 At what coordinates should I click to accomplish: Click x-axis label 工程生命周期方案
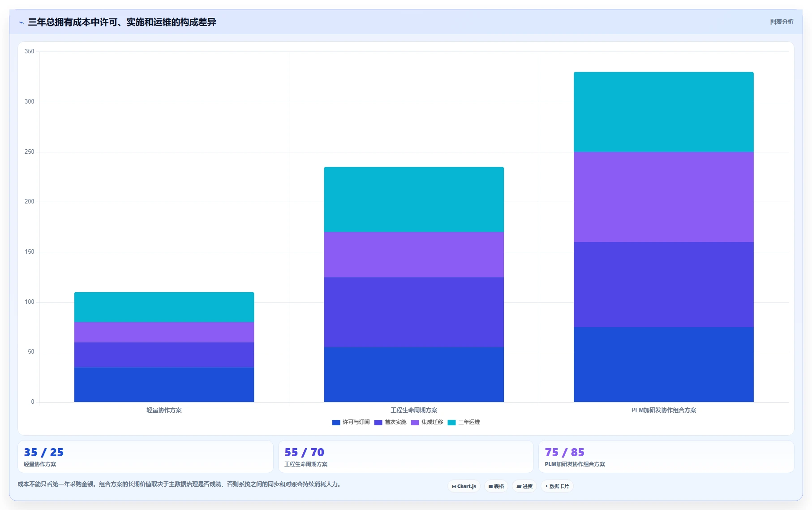pos(414,410)
